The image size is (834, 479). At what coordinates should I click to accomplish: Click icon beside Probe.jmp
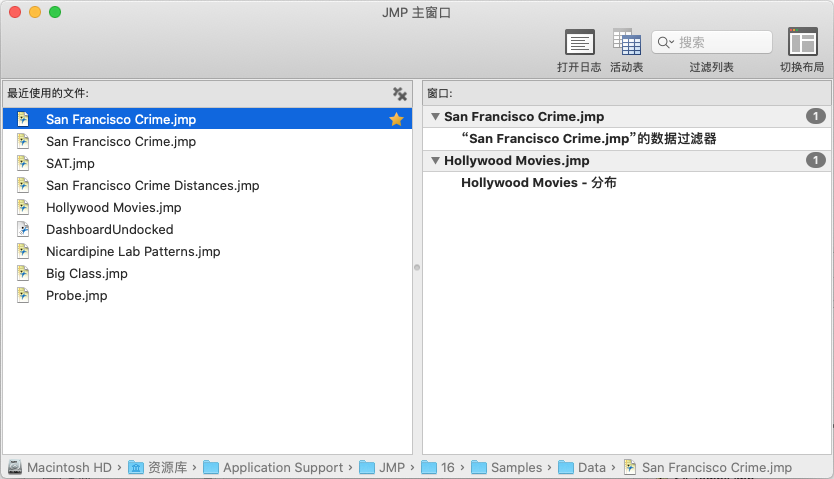(x=23, y=295)
